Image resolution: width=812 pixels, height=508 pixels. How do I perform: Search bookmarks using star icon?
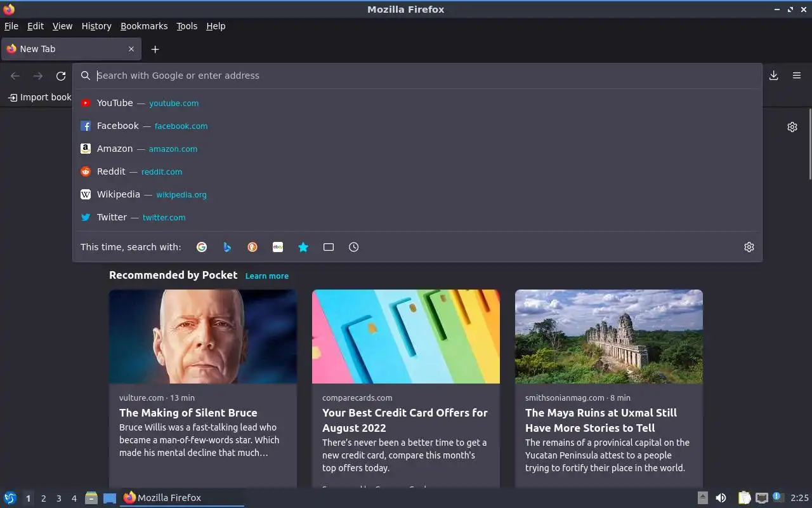(303, 247)
